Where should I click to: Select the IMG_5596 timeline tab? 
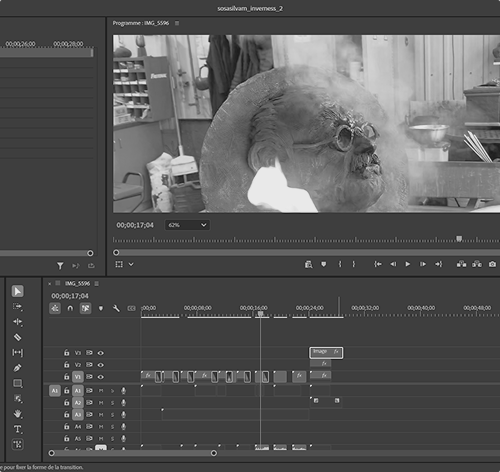(77, 284)
